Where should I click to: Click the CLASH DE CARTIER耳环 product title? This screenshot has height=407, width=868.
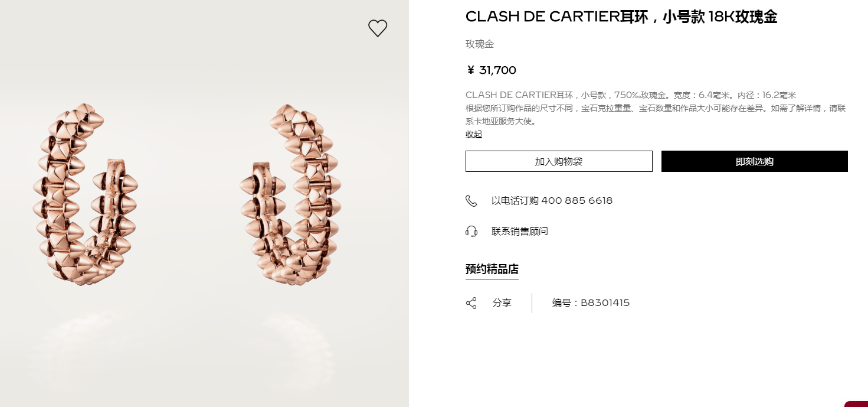click(621, 17)
